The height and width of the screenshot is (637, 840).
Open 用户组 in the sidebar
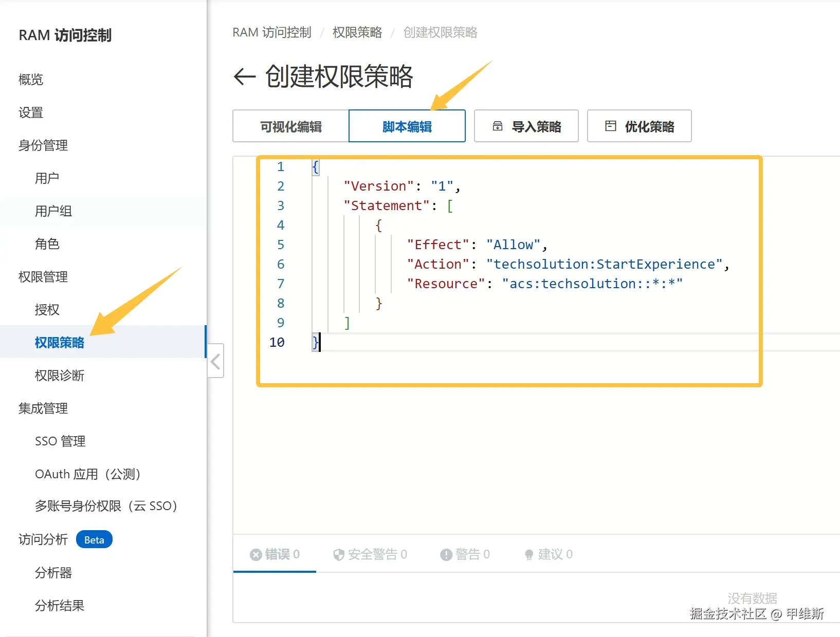click(x=53, y=211)
